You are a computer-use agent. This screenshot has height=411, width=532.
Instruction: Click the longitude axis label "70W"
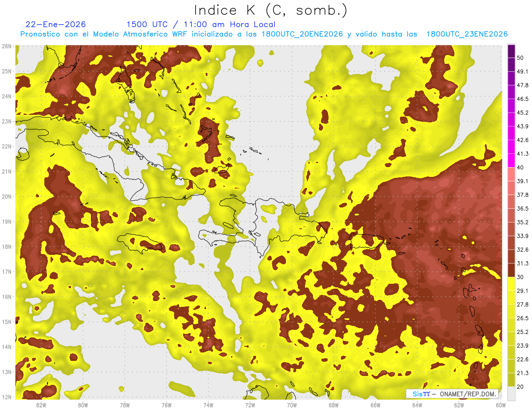pyautogui.click(x=292, y=405)
